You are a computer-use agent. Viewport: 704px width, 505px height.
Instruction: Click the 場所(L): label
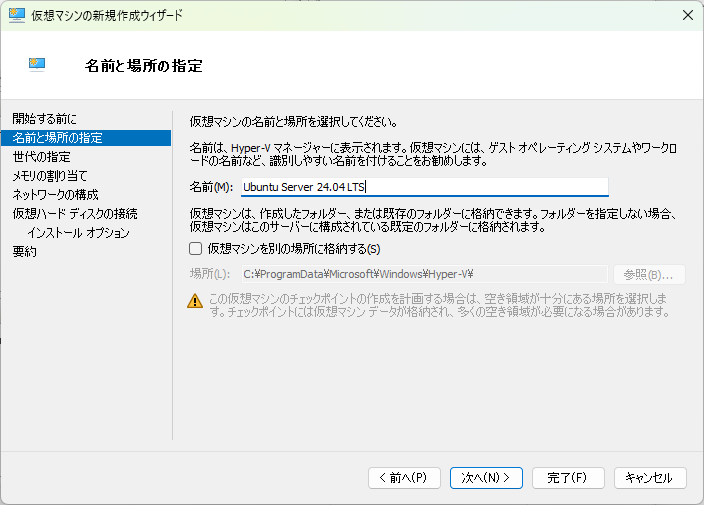210,274
